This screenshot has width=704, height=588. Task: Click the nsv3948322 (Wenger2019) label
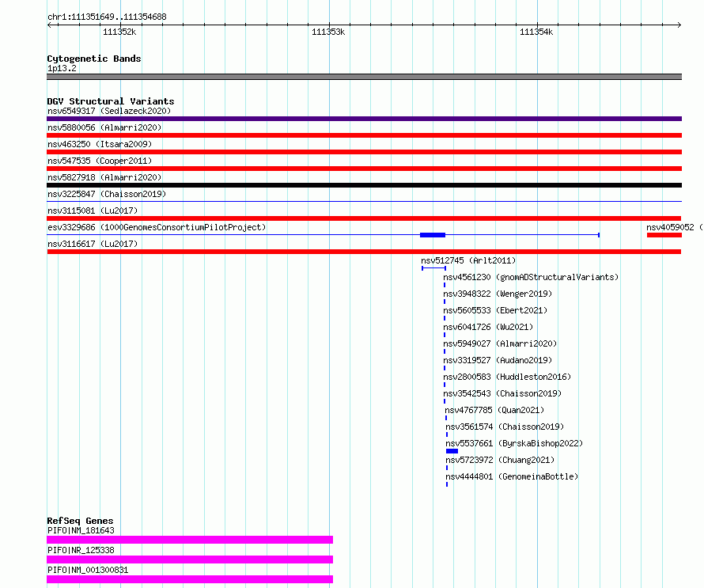[498, 294]
